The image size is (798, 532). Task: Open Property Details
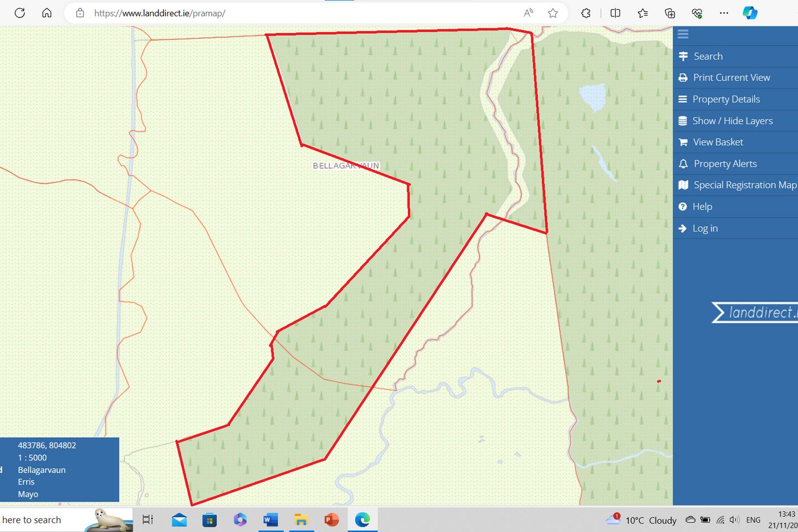tap(726, 99)
